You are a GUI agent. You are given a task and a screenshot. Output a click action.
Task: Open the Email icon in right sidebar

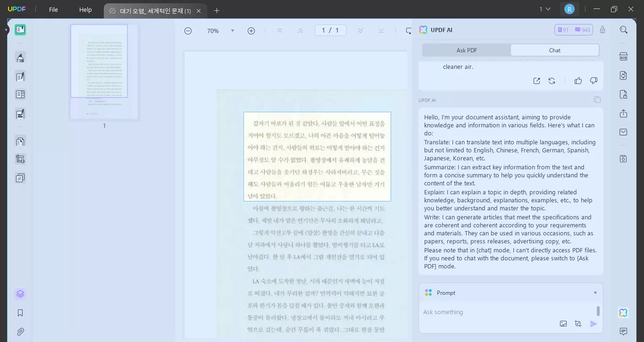coord(623,132)
